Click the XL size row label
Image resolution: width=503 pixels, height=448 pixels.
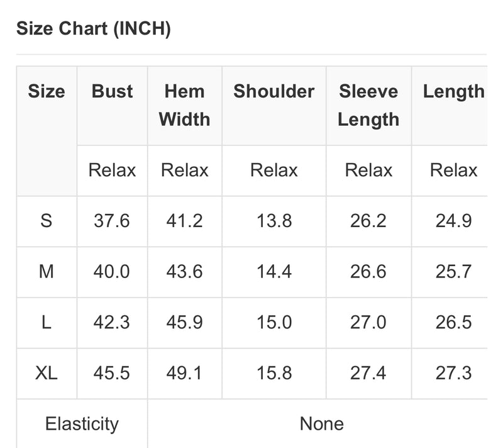[46, 373]
